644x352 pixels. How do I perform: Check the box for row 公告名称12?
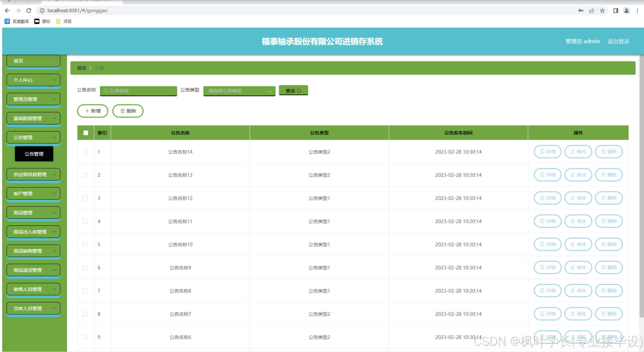click(85, 198)
